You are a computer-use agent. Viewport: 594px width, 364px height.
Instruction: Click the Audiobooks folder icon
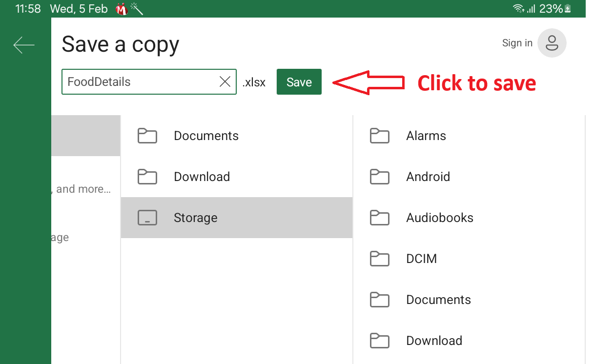[379, 218]
